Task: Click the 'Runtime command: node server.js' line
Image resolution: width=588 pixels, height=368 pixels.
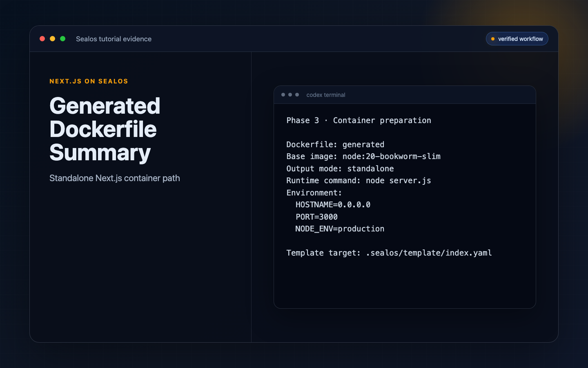Action: (359, 180)
